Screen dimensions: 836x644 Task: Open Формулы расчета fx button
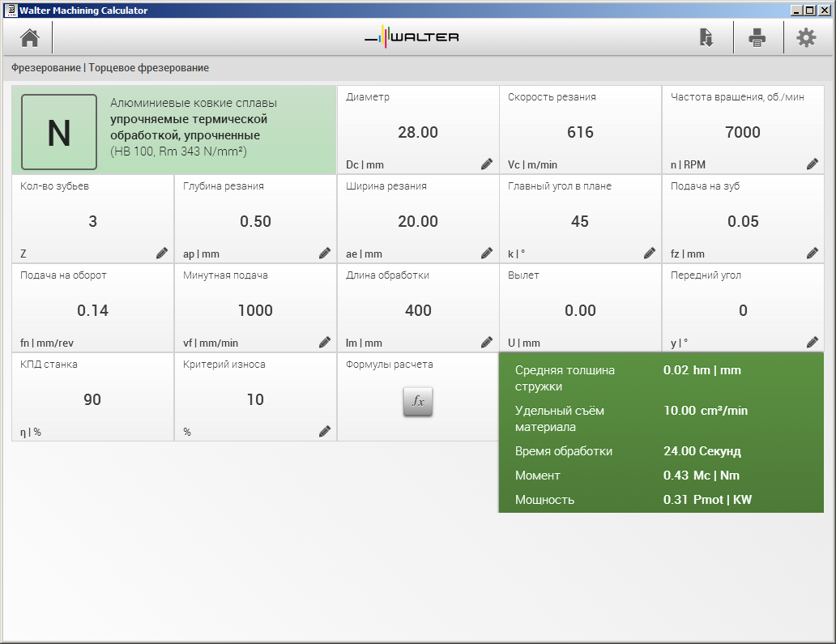418,402
